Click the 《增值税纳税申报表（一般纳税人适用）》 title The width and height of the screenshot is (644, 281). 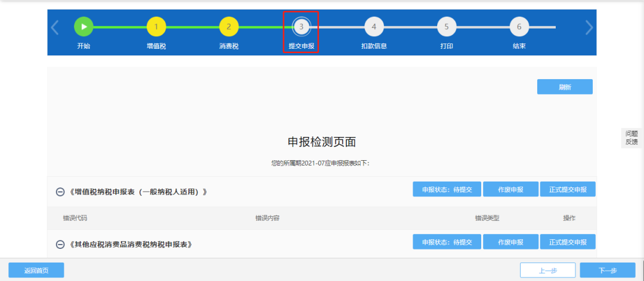click(137, 192)
